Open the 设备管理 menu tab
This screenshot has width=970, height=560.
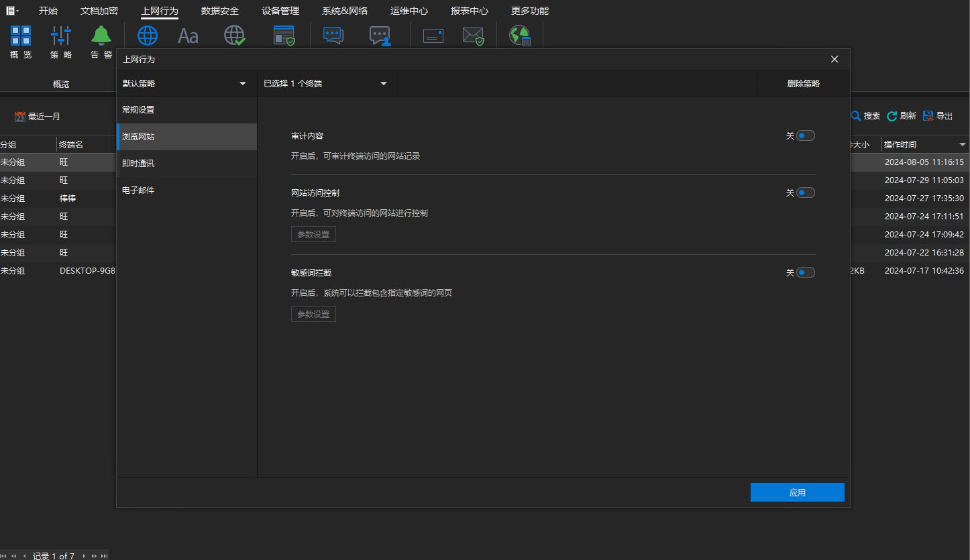pyautogui.click(x=280, y=11)
